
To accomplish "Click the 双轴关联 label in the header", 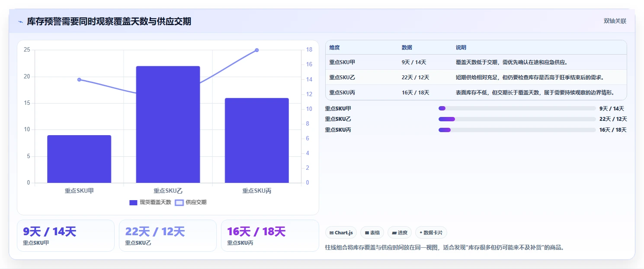I will [615, 21].
